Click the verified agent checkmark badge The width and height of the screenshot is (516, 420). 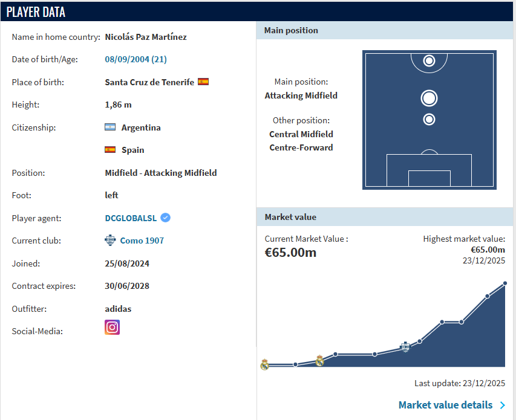coord(166,218)
